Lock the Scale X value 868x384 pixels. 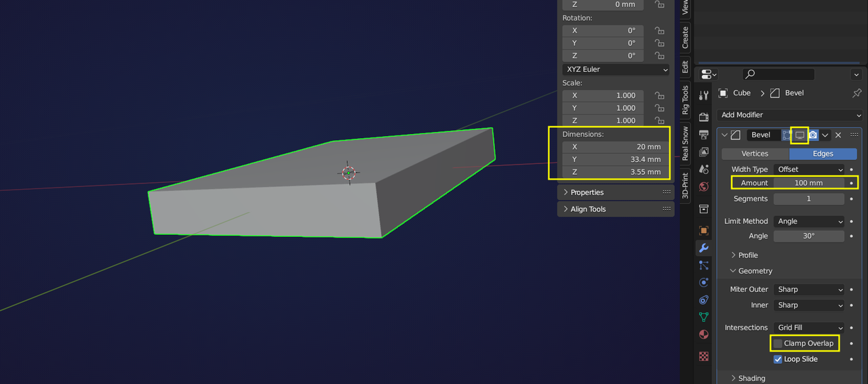pos(659,95)
